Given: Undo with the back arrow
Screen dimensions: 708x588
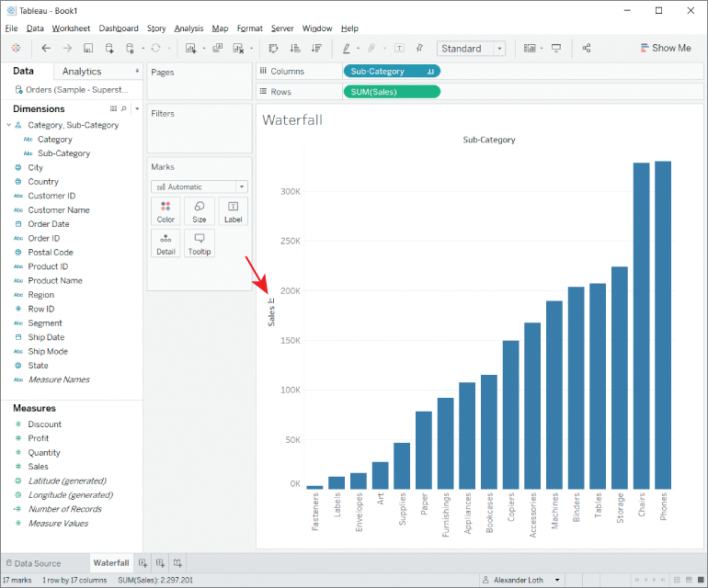Looking at the screenshot, I should [x=46, y=48].
